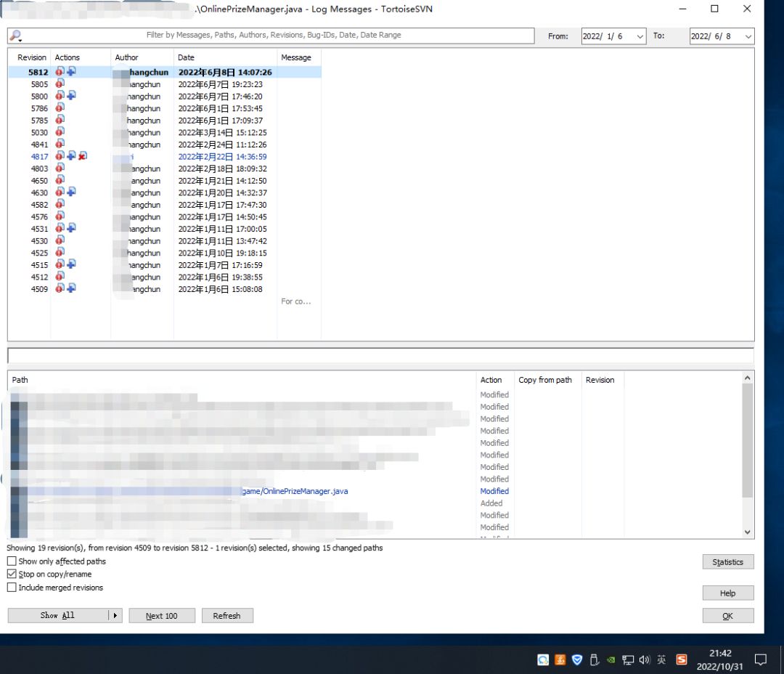Click the modified icon in revision 4841 row

(x=60, y=144)
